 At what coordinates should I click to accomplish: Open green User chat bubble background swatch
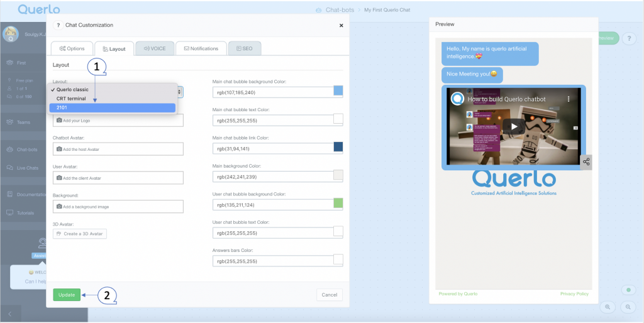tap(338, 203)
